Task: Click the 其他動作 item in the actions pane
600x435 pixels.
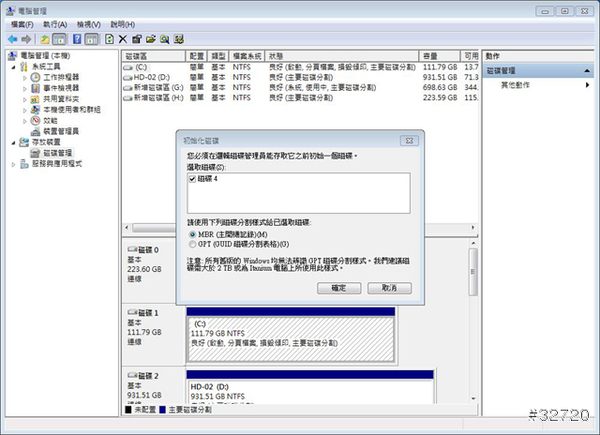Action: click(x=517, y=86)
